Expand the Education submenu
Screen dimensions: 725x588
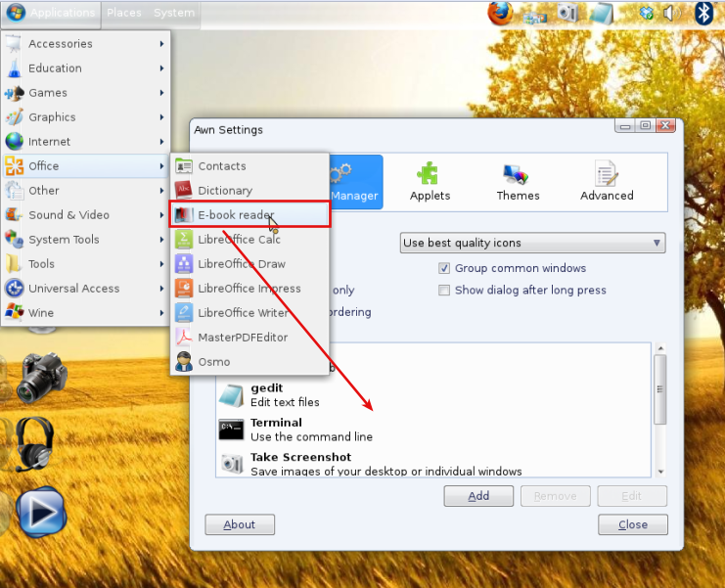85,68
